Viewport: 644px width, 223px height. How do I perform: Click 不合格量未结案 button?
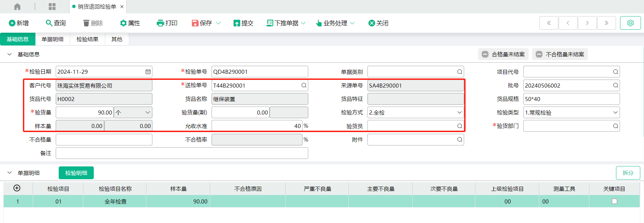560,54
